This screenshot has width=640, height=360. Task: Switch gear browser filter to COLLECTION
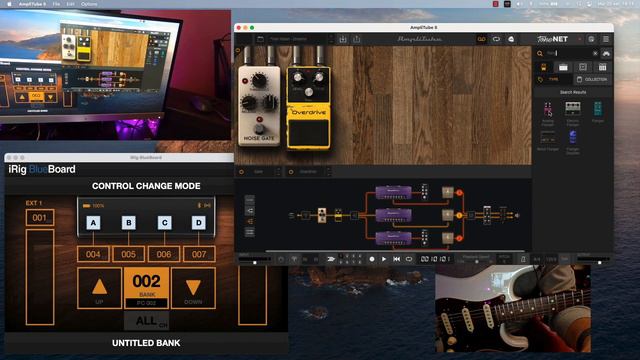click(592, 80)
